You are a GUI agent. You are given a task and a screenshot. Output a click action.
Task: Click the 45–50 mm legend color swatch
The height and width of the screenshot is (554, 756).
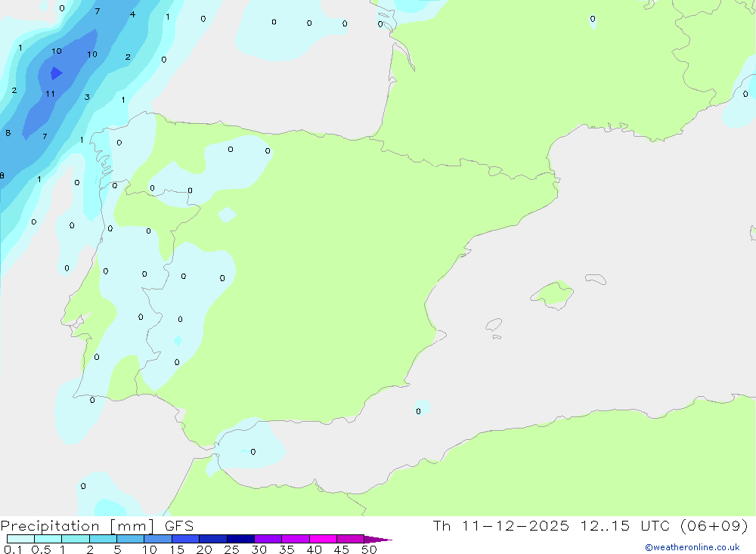coord(351,539)
